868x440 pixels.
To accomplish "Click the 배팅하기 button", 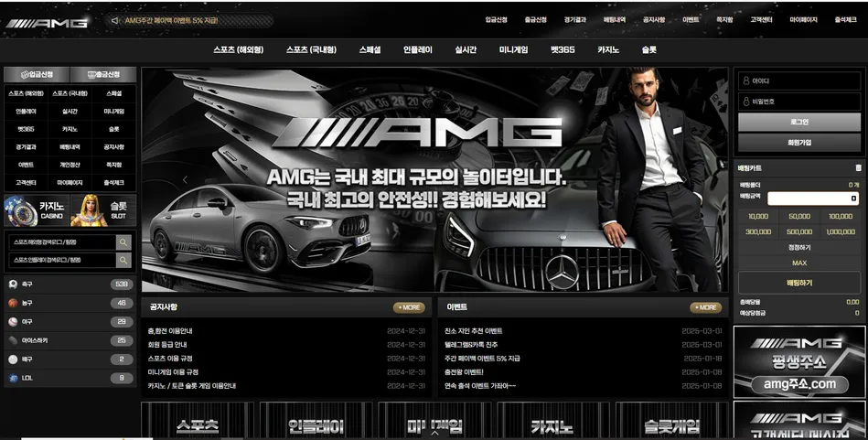I will tap(798, 284).
